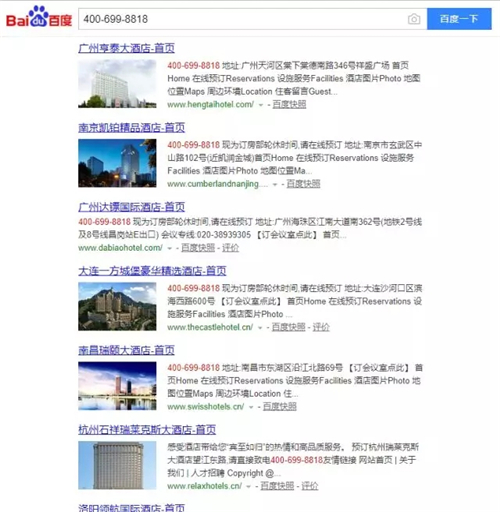Click the 广州享泰大酒店 white building thumbnail
Screen dimensions: 500x512
tap(117, 84)
